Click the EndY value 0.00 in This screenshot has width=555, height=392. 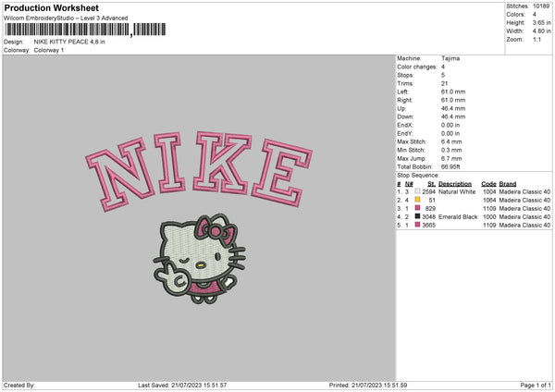[x=450, y=134]
